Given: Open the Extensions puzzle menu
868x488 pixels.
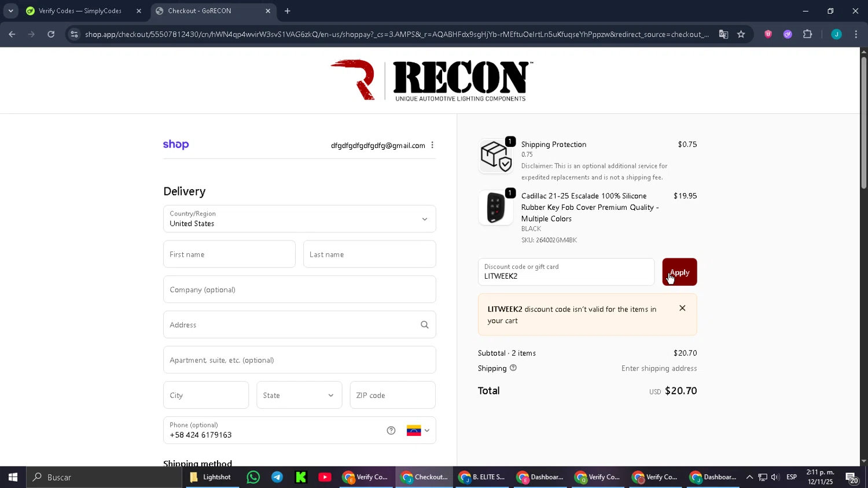Looking at the screenshot, I should 808,34.
